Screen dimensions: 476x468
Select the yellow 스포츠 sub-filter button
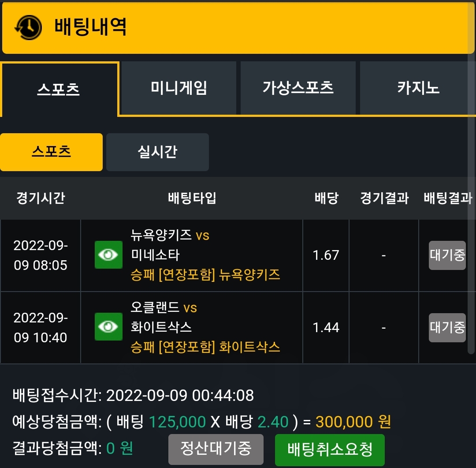[x=51, y=152]
